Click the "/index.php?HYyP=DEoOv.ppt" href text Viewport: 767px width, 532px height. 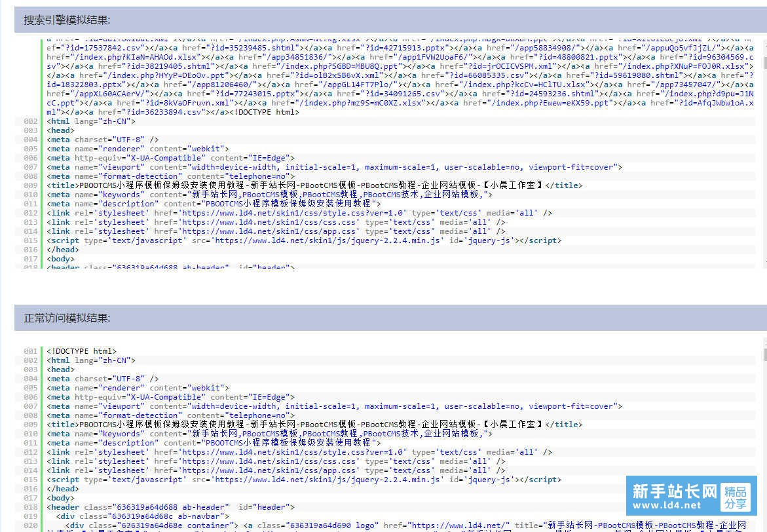coord(167,75)
